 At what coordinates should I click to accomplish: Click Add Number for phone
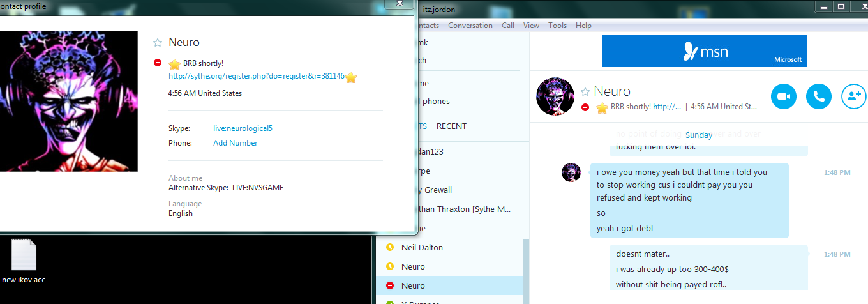click(236, 143)
